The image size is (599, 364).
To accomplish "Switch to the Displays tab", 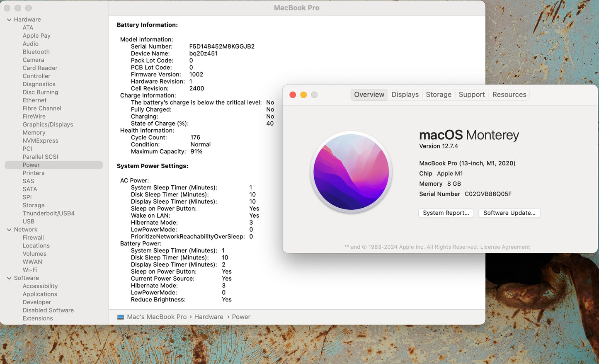I will [405, 95].
